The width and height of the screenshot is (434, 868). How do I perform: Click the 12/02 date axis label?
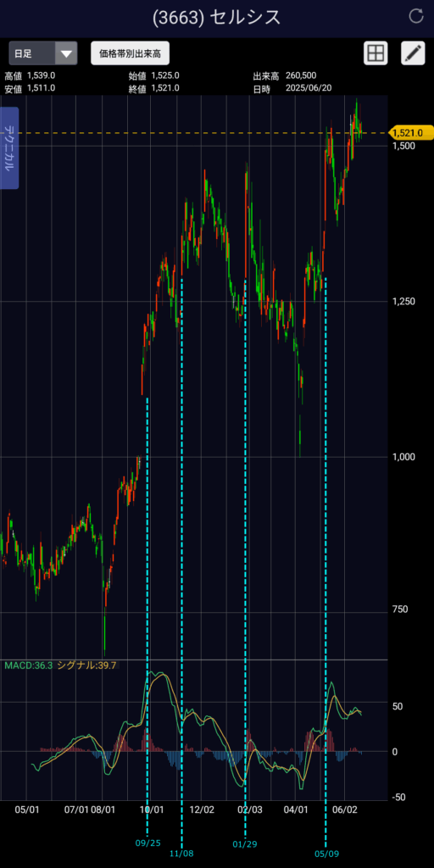click(x=202, y=810)
